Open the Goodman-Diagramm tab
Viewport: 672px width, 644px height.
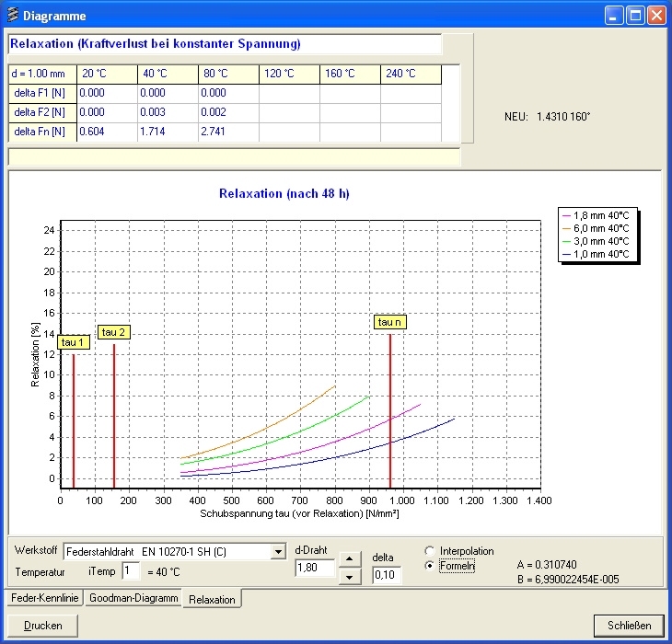(x=132, y=598)
